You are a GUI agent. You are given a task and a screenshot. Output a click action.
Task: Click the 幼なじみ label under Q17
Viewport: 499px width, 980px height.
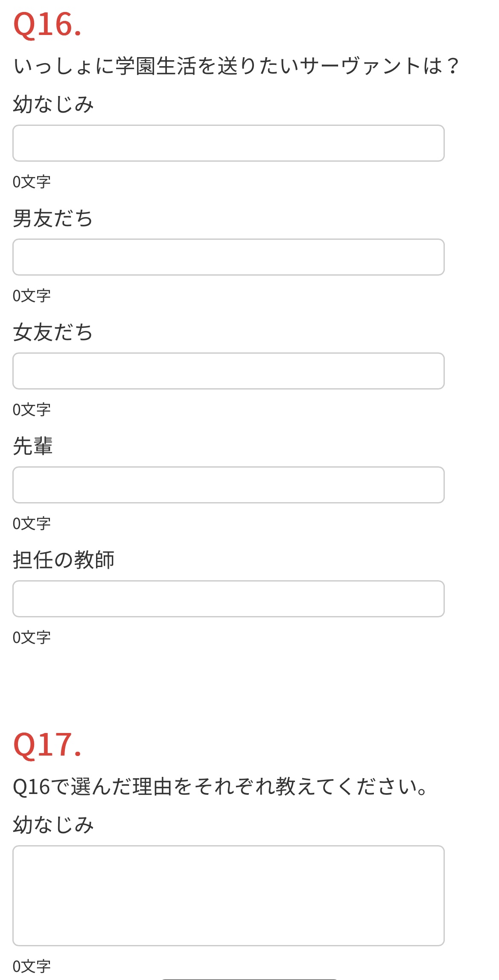53,825
